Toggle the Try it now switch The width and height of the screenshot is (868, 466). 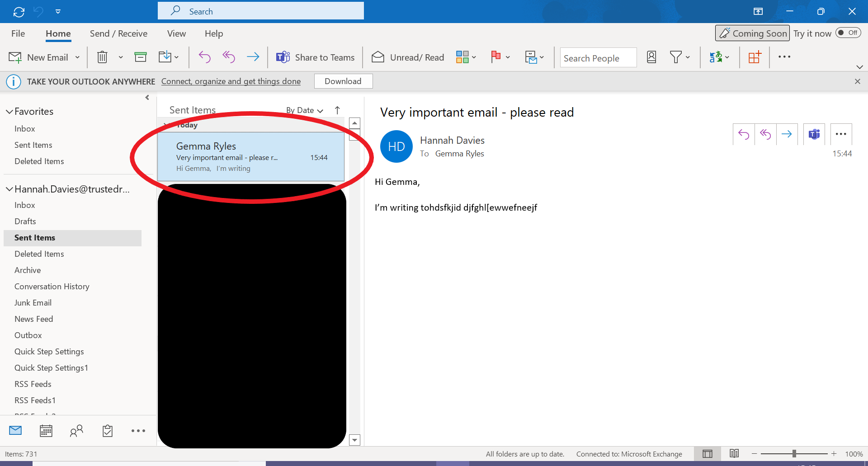pos(848,33)
